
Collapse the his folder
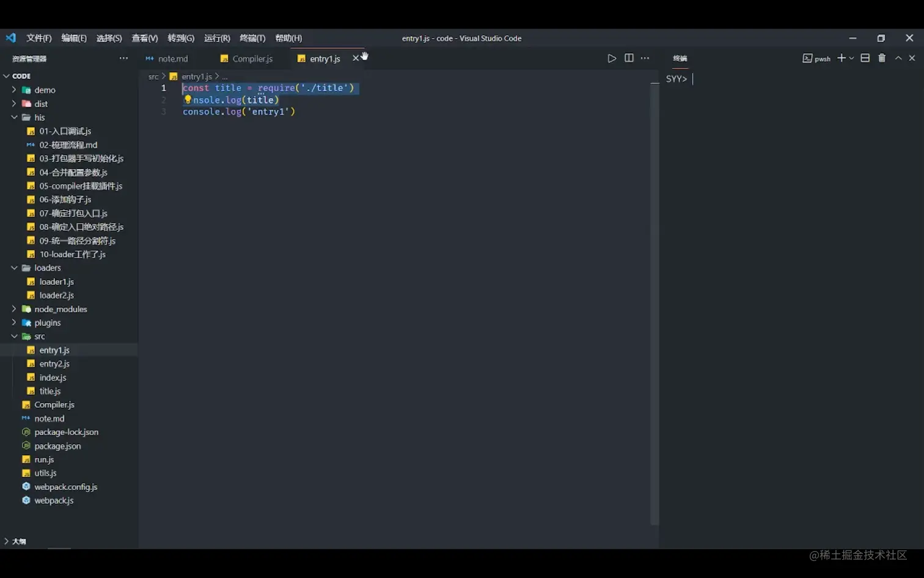(14, 117)
